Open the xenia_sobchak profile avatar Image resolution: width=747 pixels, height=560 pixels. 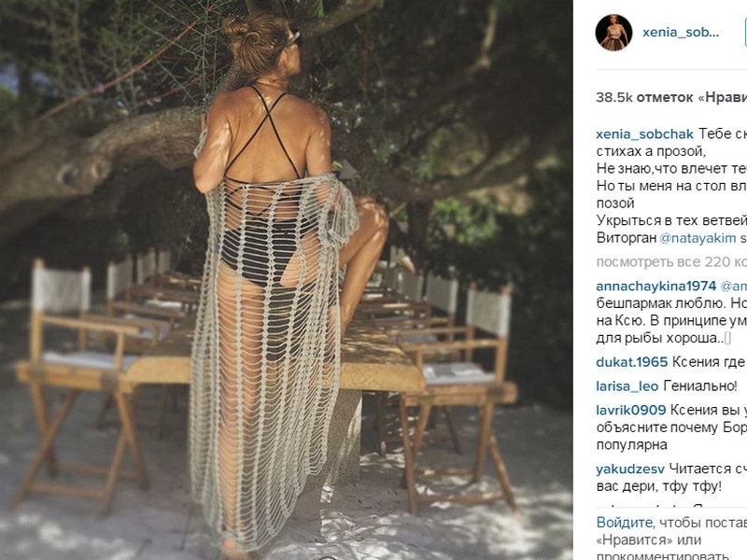click(613, 33)
